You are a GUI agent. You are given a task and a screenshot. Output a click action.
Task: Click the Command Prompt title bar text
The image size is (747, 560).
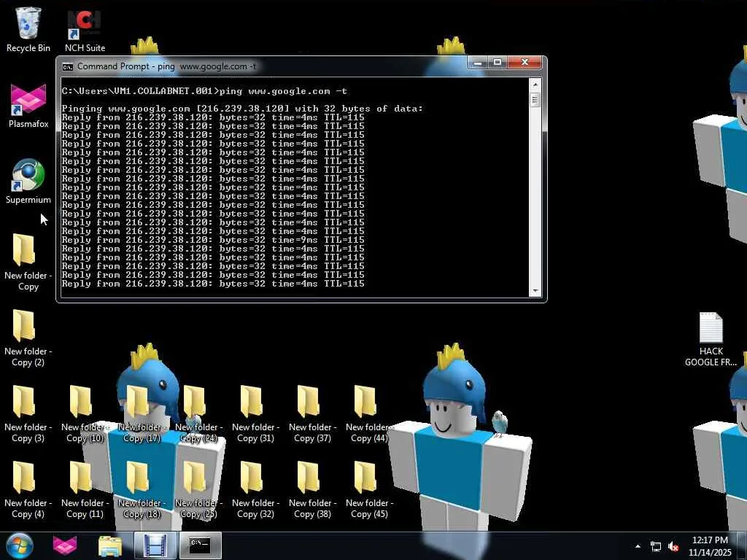[167, 66]
